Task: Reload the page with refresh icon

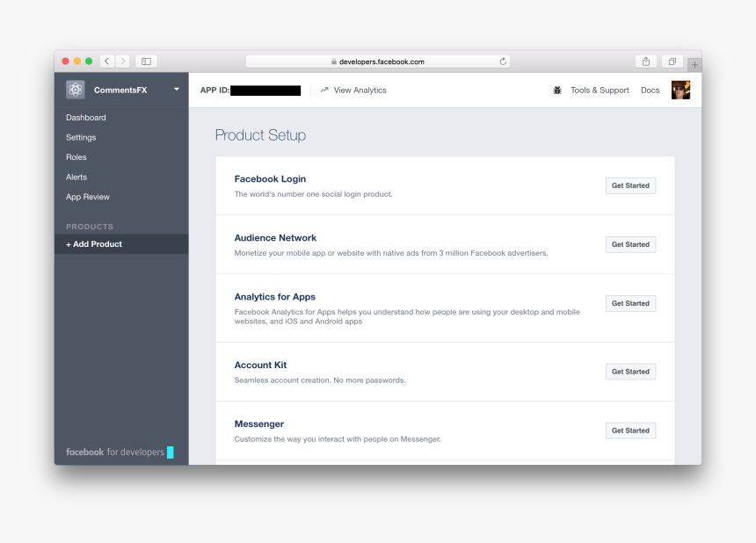Action: click(503, 62)
